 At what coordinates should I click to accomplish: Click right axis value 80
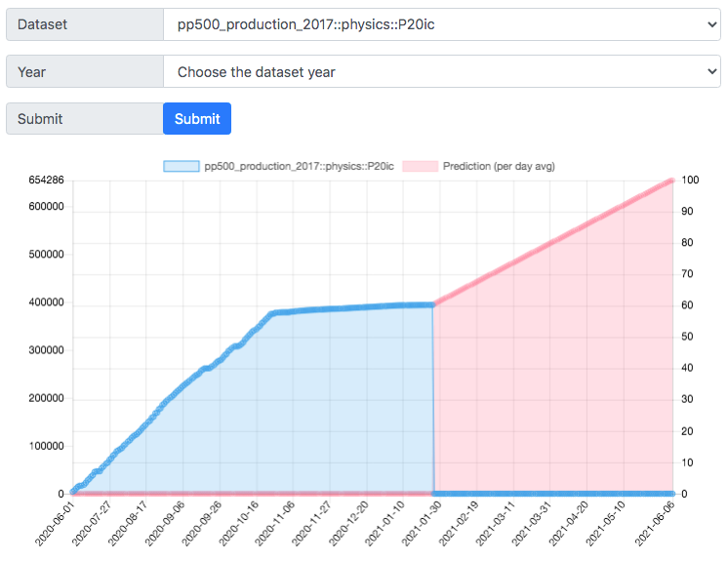[687, 242]
